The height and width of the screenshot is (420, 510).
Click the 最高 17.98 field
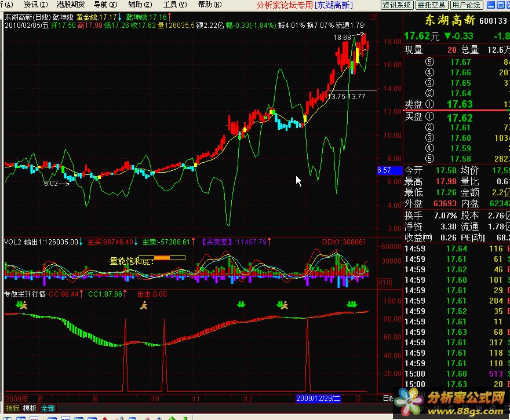(x=430, y=181)
